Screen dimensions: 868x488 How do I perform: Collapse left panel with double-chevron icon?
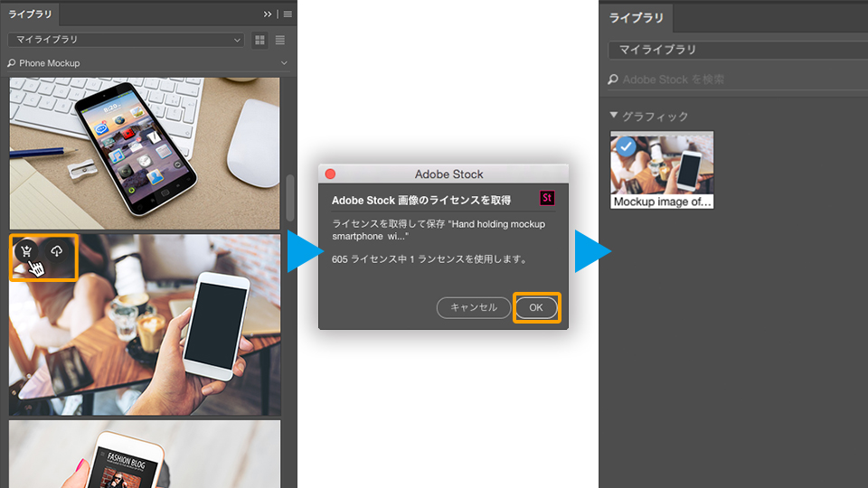tap(268, 14)
